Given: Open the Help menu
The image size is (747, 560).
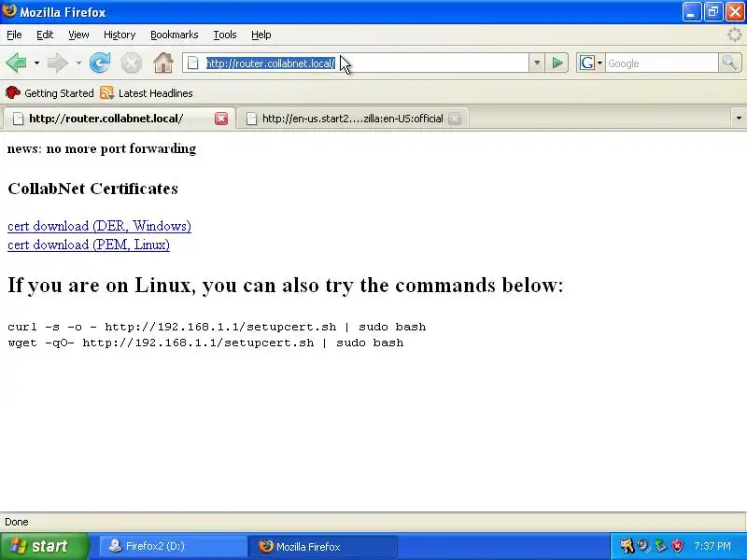Looking at the screenshot, I should coord(261,35).
